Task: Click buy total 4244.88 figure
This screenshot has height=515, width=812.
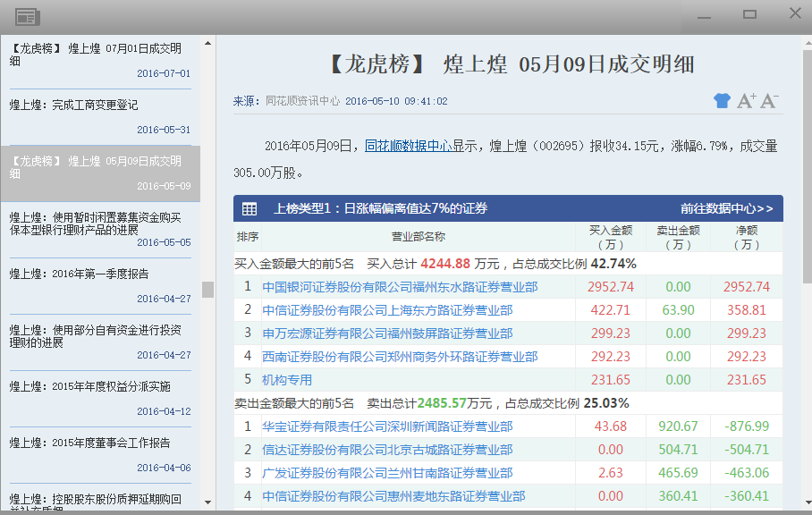Action: 445,264
